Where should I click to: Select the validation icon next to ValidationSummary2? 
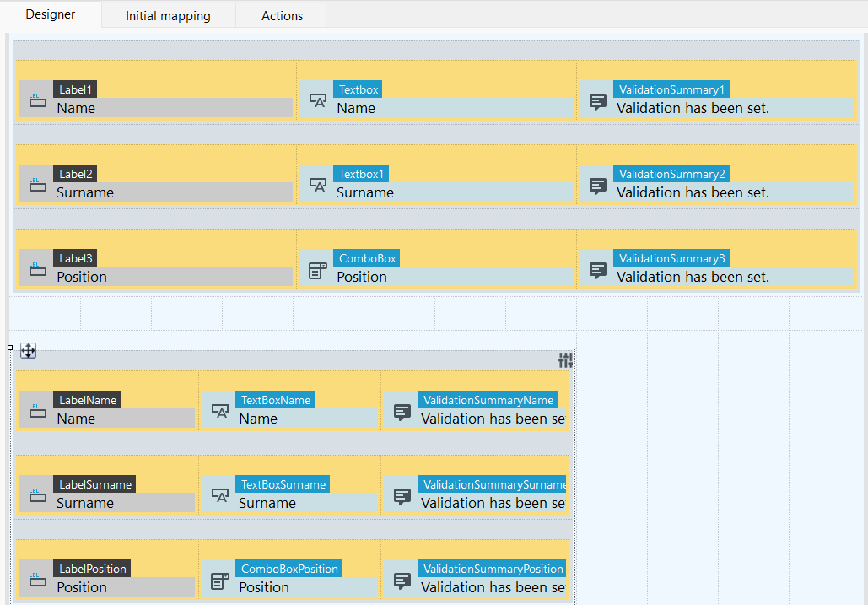point(598,186)
